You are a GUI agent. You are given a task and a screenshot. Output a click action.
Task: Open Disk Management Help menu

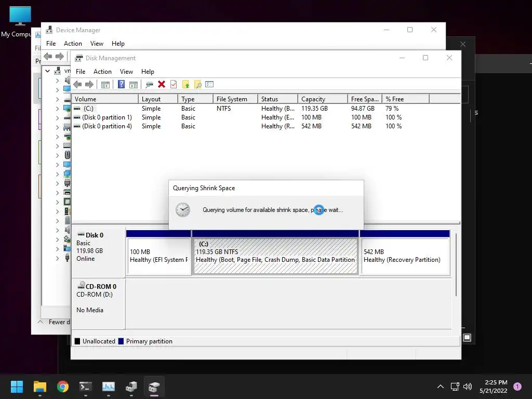point(148,72)
